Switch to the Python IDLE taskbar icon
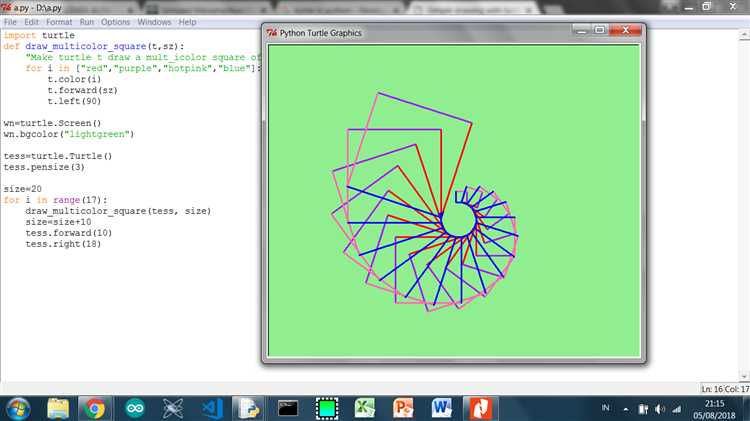The height and width of the screenshot is (421, 750). tap(249, 409)
